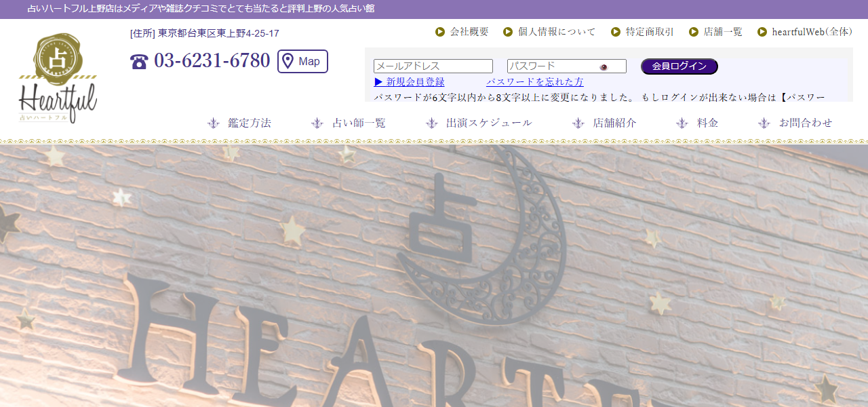Viewport: 868px width, 407px height.
Task: Click the fleur-de-lis icon beside 鑑定方法
Action: [x=214, y=123]
